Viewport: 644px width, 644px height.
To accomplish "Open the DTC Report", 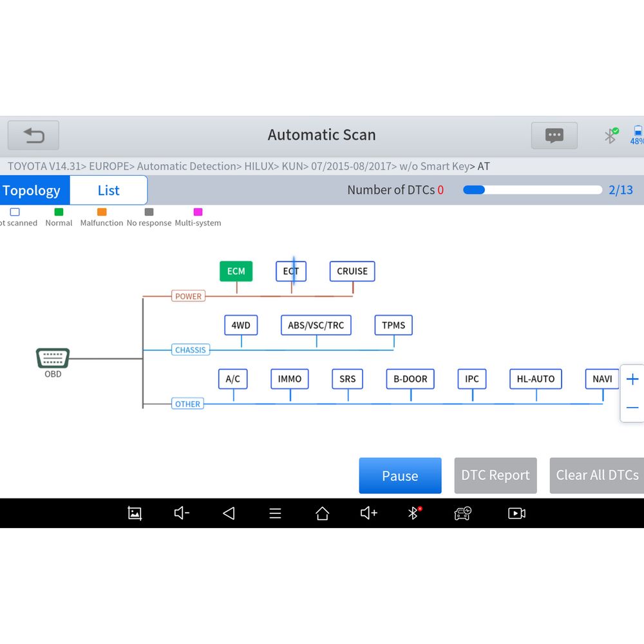I will tap(495, 475).
